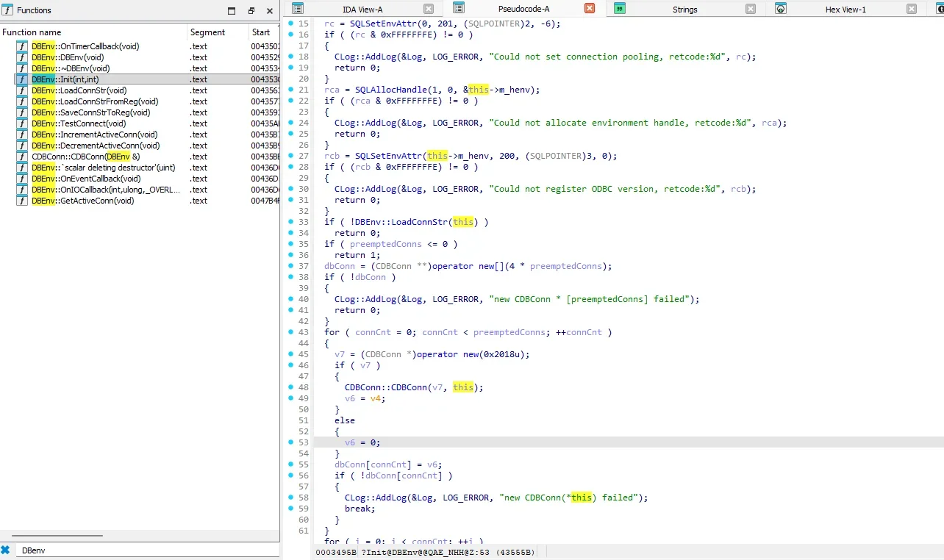The height and width of the screenshot is (560, 944).
Task: Click the IDA View-A tab icon
Action: point(298,9)
